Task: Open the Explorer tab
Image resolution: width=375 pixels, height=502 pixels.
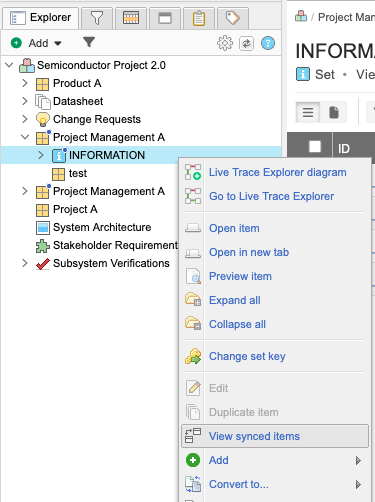Action: pyautogui.click(x=40, y=18)
